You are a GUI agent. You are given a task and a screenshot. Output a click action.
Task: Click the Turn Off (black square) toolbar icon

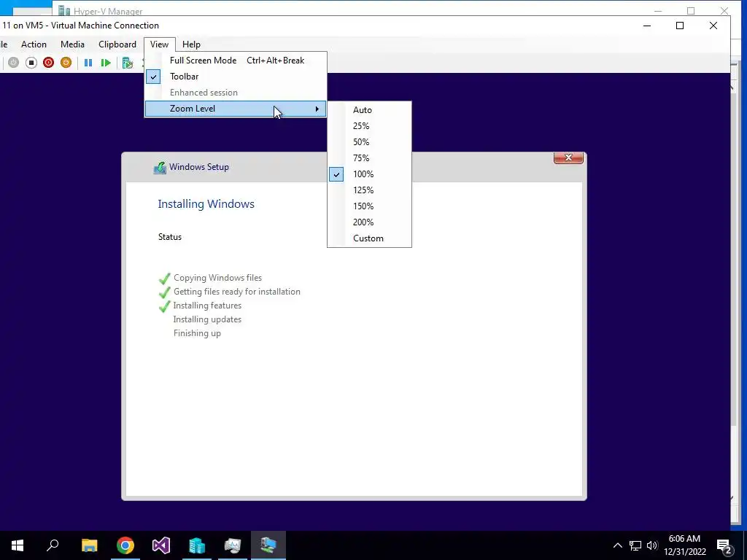coord(31,63)
